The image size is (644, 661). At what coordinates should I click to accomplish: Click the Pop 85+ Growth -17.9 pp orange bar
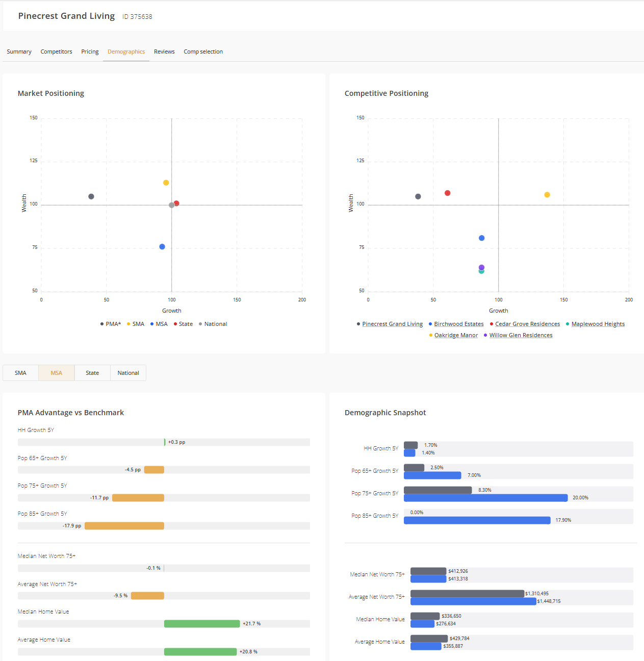point(124,526)
